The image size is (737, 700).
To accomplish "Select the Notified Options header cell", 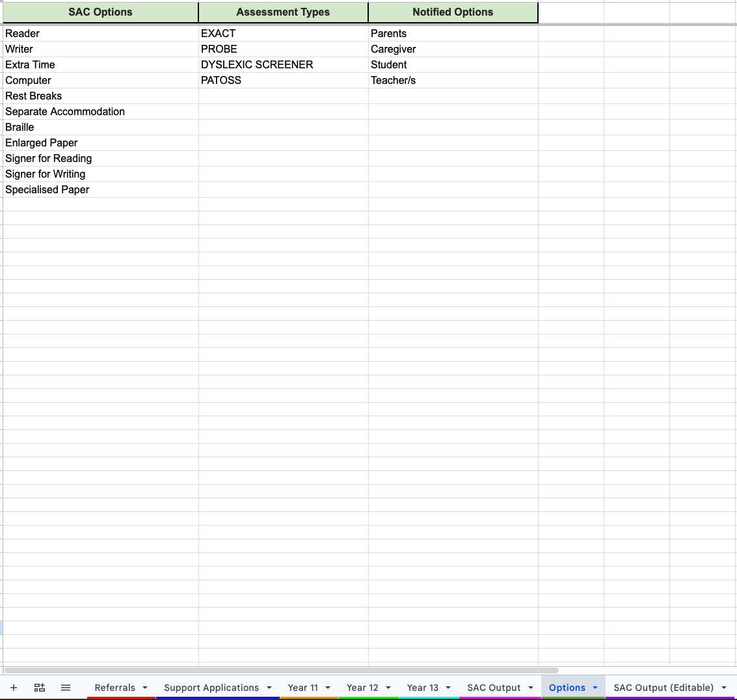I will 453,12.
